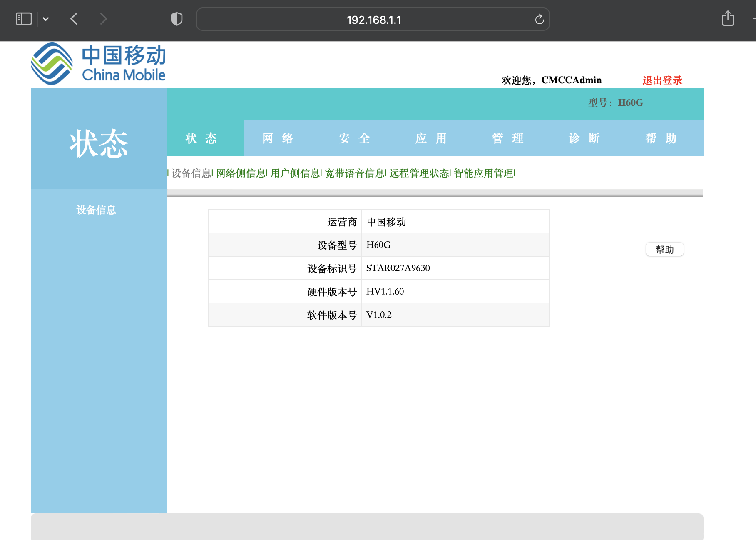Viewport: 756px width, 540px height.
Task: Reload the page with the refresh icon
Action: pos(540,19)
